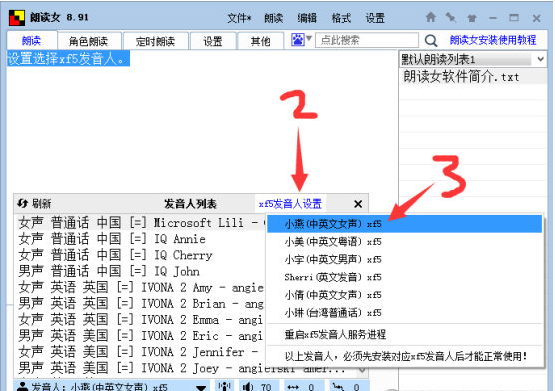Click the home icon in title bar

(431, 17)
